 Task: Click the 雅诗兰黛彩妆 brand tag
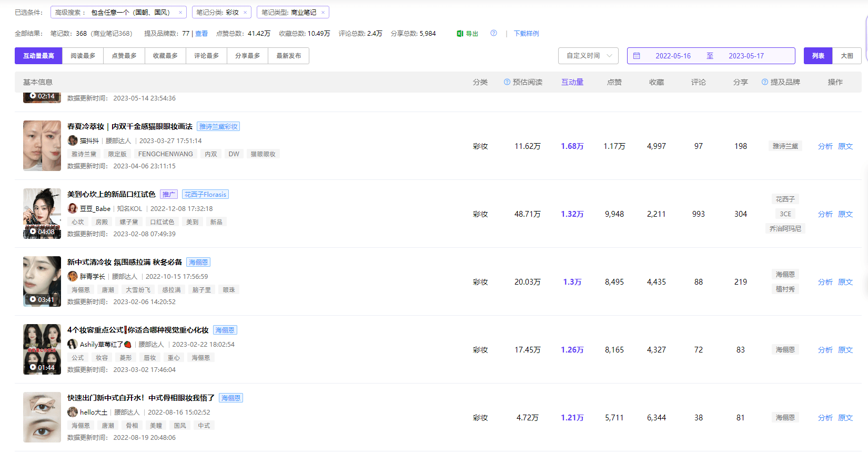click(x=218, y=126)
